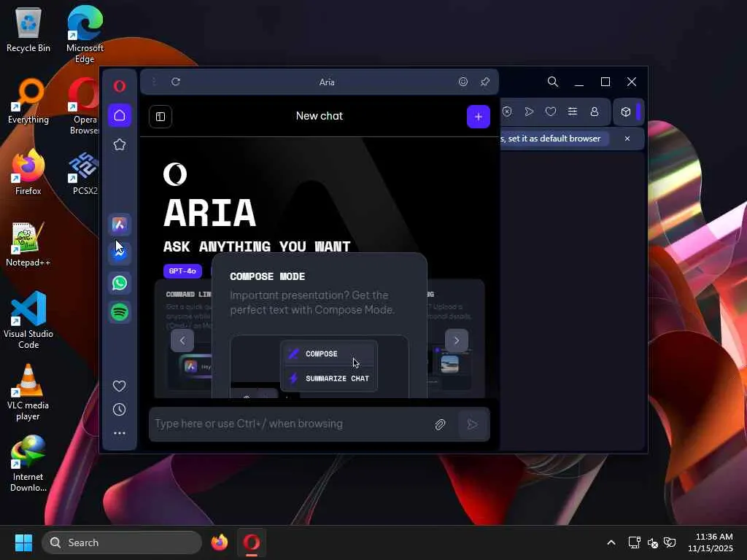The image size is (747, 560).
Task: Open the Recycle Bin desktop icon
Action: 28,30
